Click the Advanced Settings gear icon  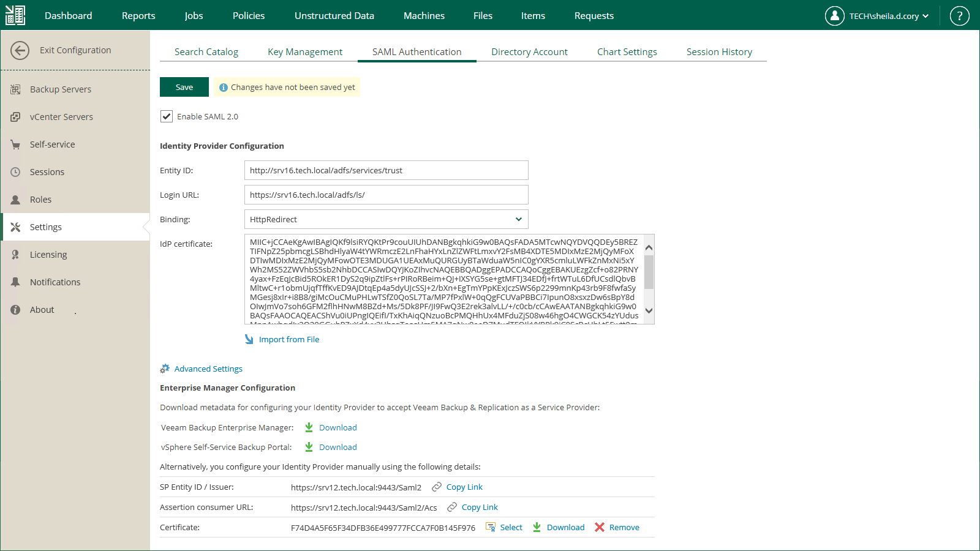pos(165,369)
